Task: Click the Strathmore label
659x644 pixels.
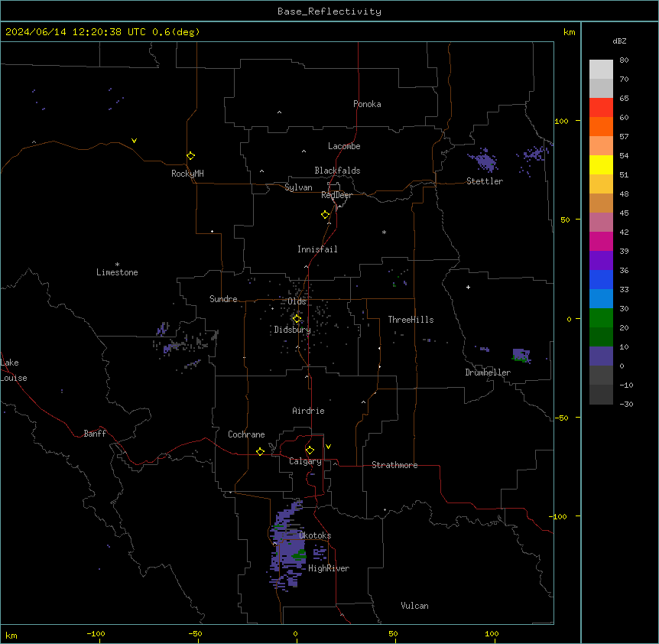Action: [x=394, y=465]
